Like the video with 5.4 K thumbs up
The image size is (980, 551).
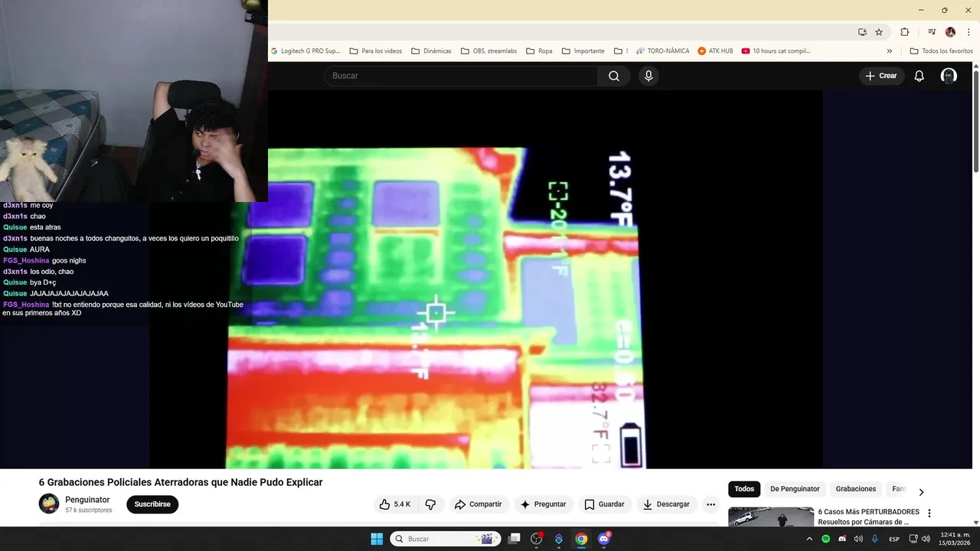point(394,504)
